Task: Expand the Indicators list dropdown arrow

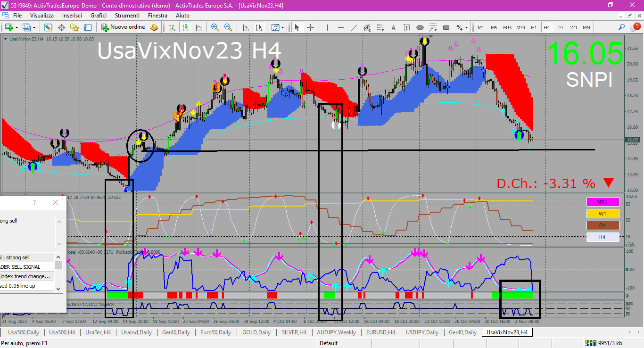Action: 282,27
